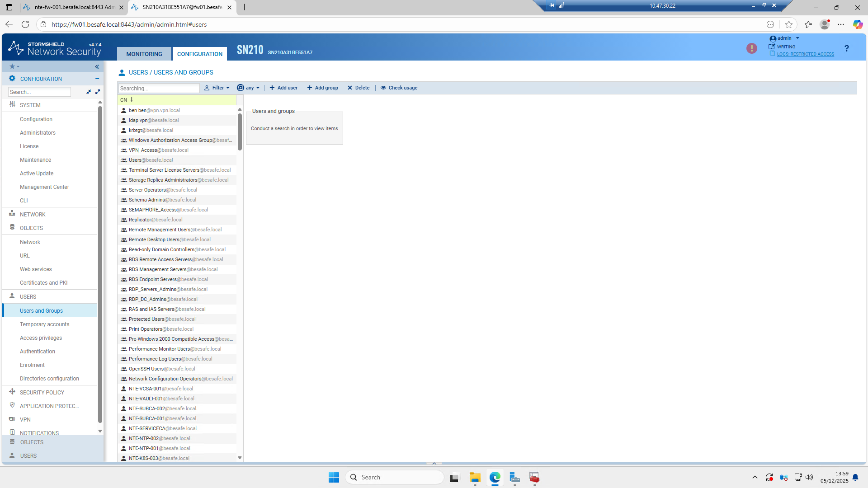Open Active Update menu item

click(37, 174)
